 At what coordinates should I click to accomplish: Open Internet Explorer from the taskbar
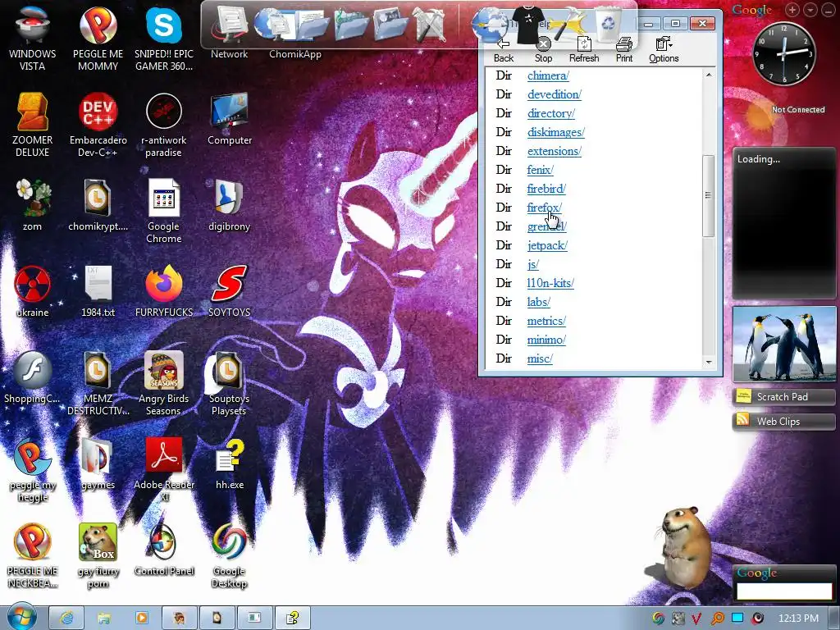66,618
